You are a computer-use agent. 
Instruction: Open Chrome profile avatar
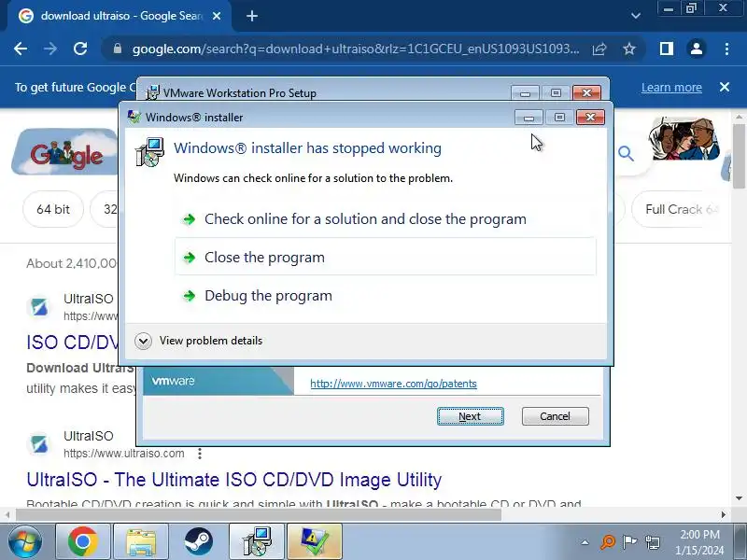click(x=696, y=49)
